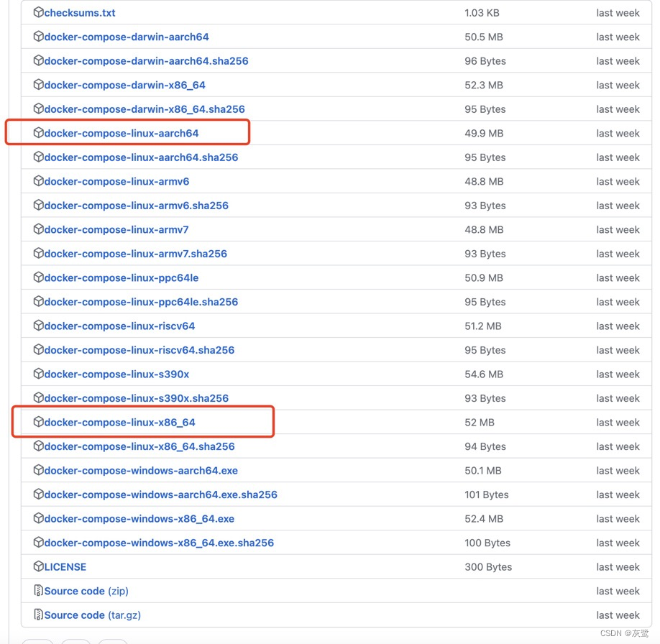Click zip file icon beside Source code (zip)
The width and height of the screenshot is (660, 644).
[38, 591]
